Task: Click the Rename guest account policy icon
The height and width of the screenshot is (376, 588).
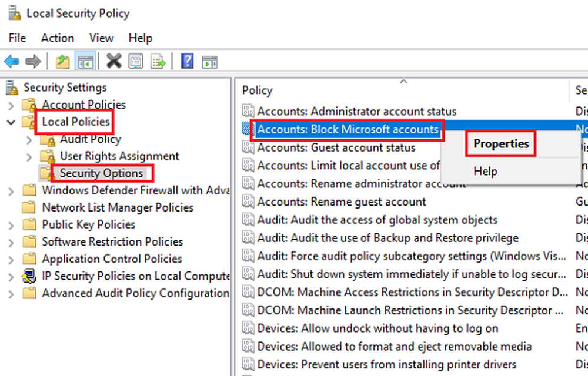Action: click(x=248, y=202)
